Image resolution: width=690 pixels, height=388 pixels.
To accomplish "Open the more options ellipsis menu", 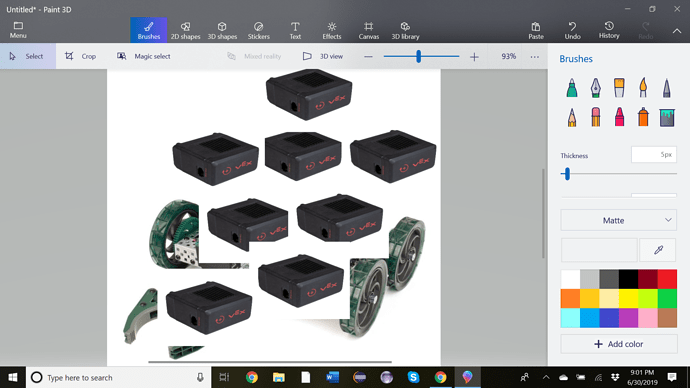I will [535, 56].
